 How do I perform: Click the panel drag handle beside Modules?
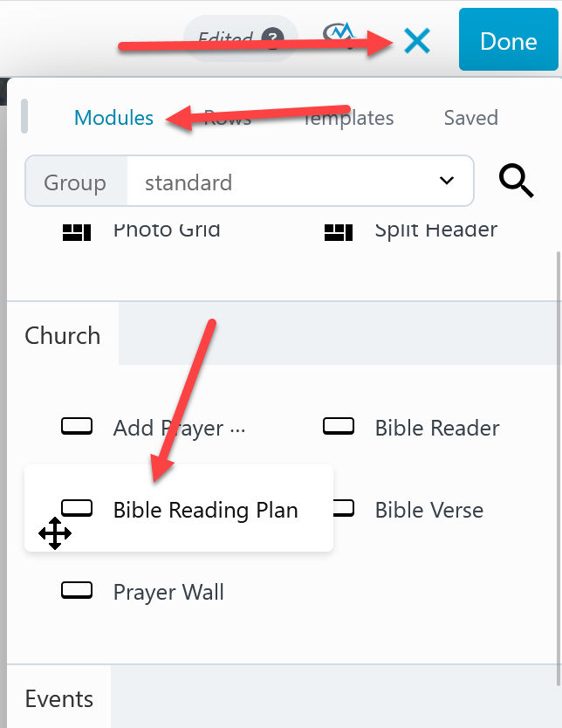(25, 116)
